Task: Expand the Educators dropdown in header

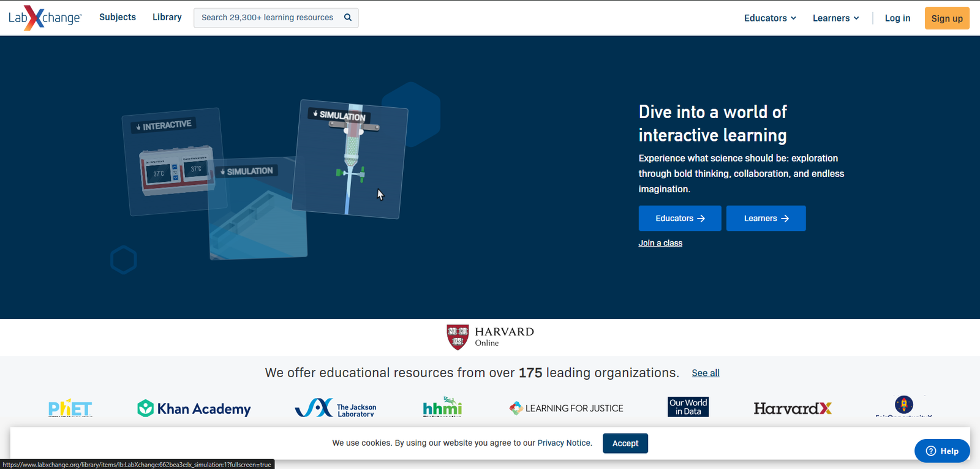Action: tap(770, 18)
